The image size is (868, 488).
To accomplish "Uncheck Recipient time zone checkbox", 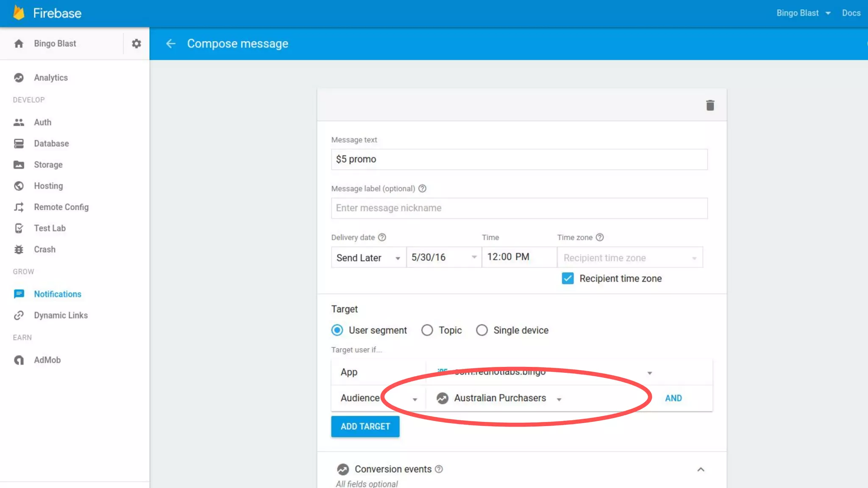I will (x=568, y=278).
